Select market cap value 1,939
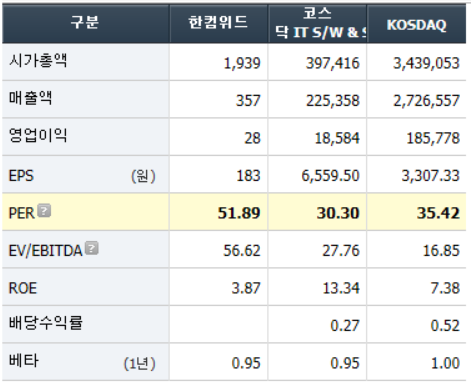Image resolution: width=471 pixels, height=389 pixels. pos(242,63)
